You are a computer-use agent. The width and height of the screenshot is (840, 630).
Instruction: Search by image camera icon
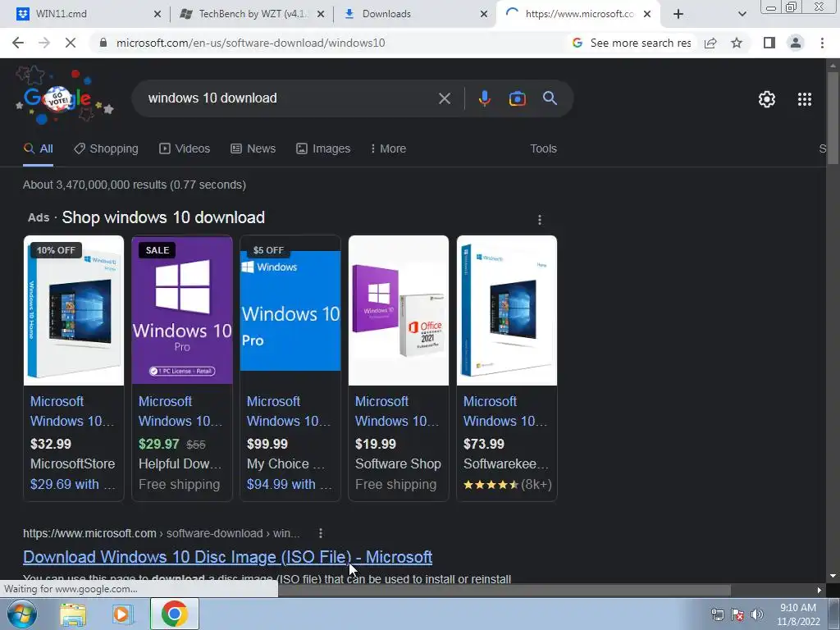(518, 98)
